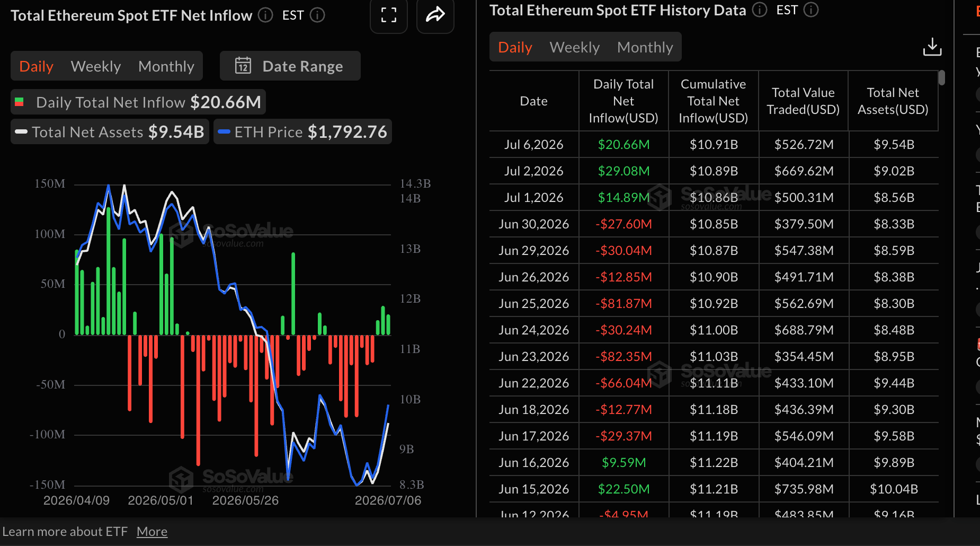Viewport: 980px width, 546px height.
Task: Click the -$27.60M outflow cell
Action: click(624, 224)
